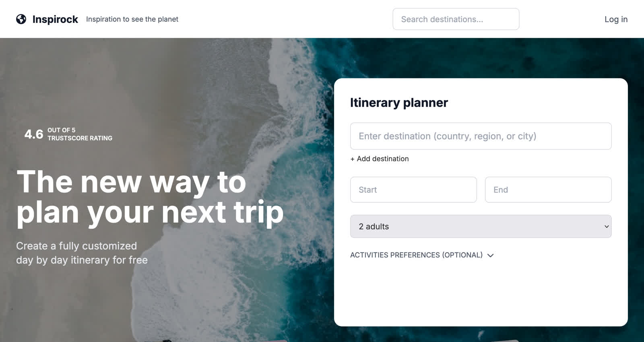The image size is (644, 342).
Task: Click the plus sign before Add destination
Action: click(353, 159)
